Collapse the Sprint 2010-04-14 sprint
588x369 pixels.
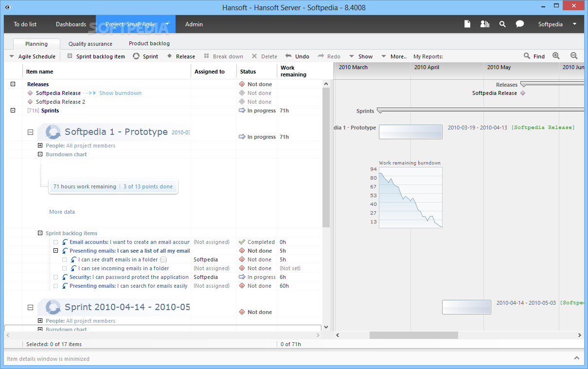30,307
